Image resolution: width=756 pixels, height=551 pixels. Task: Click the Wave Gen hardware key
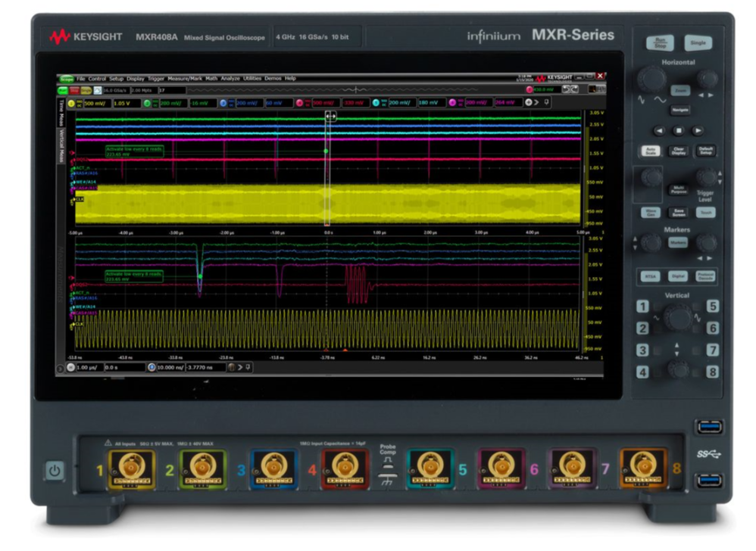[x=651, y=213]
